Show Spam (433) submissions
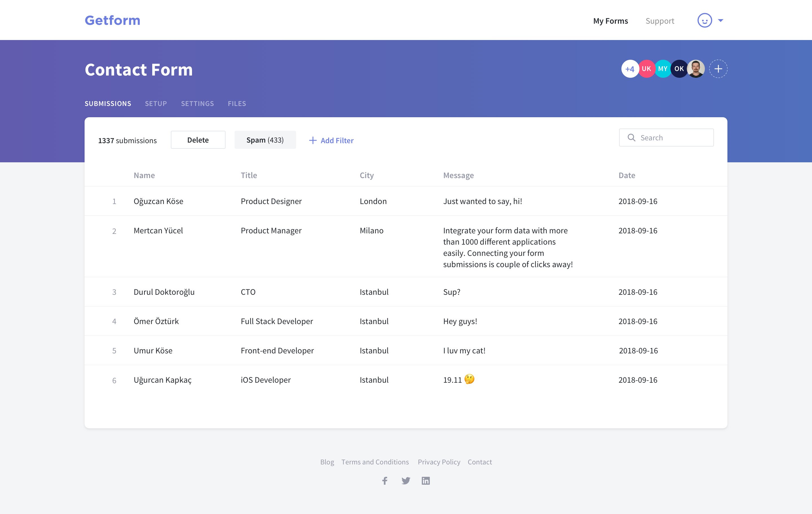The width and height of the screenshot is (812, 514). click(265, 140)
